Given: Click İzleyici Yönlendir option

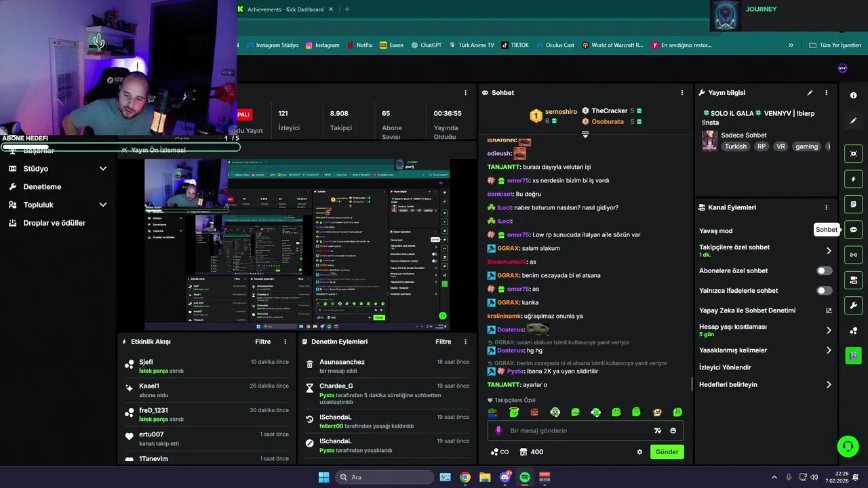Looking at the screenshot, I should coord(725,367).
